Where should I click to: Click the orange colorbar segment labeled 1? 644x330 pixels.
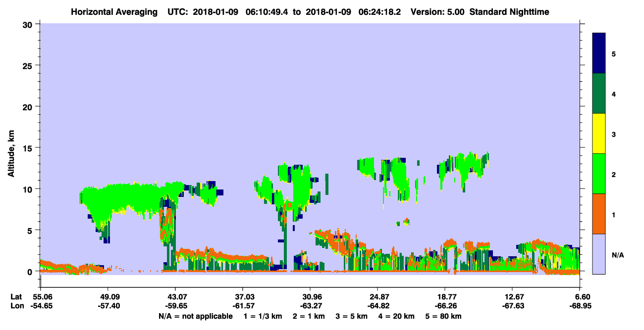599,213
